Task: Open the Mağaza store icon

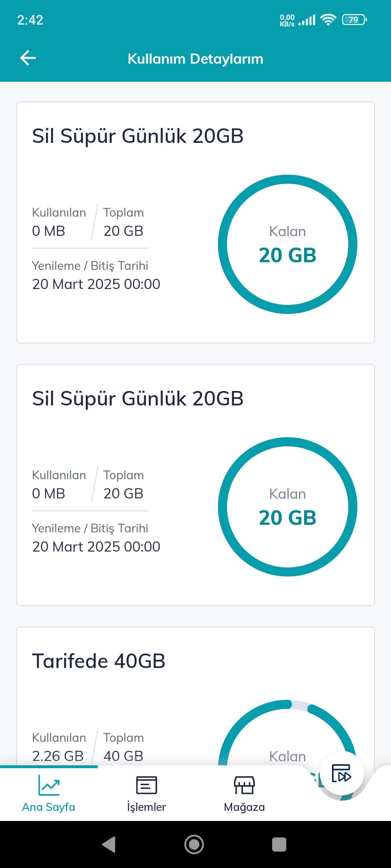Action: (x=244, y=785)
